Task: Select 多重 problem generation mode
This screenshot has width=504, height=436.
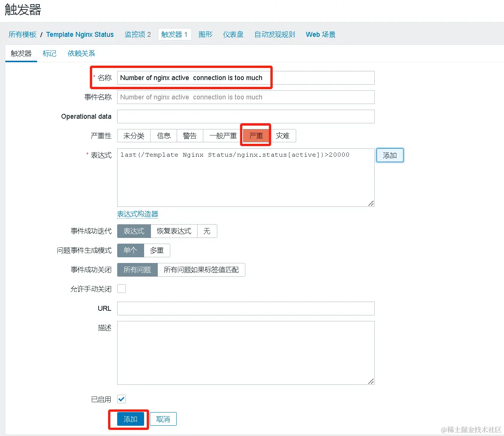Action: click(x=157, y=250)
